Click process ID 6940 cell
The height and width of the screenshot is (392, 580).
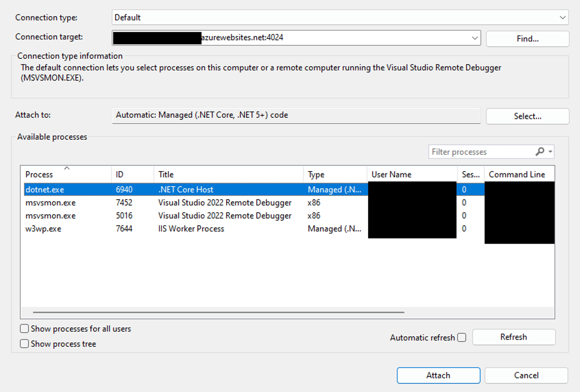(x=124, y=189)
